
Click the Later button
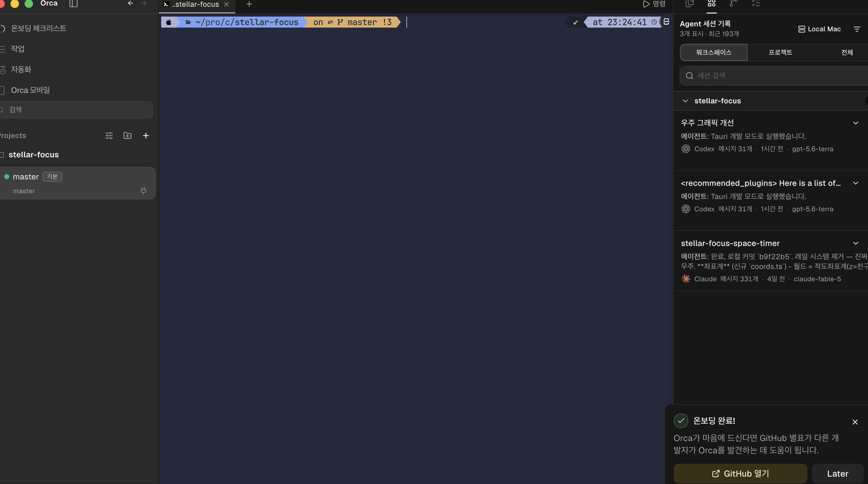[x=838, y=474]
